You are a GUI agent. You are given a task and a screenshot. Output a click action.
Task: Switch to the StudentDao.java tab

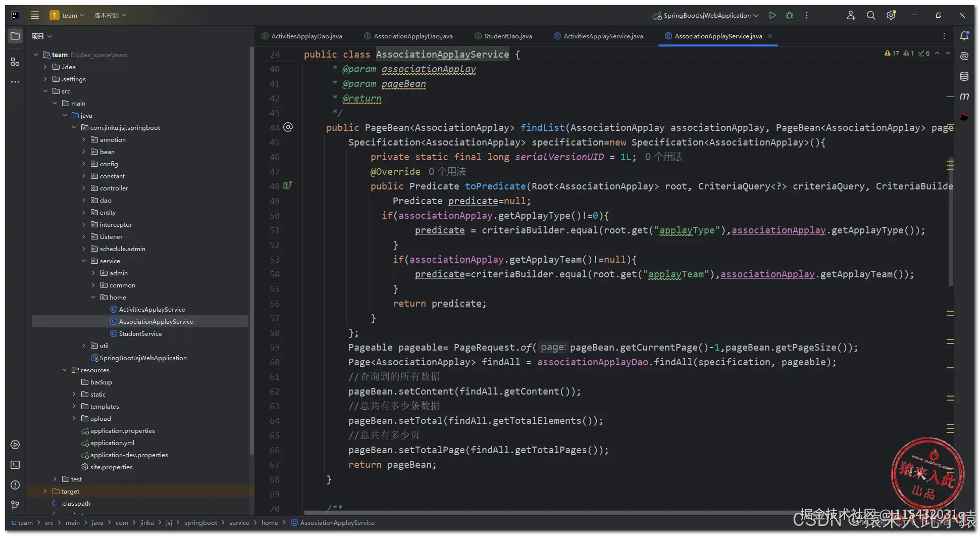tap(507, 36)
